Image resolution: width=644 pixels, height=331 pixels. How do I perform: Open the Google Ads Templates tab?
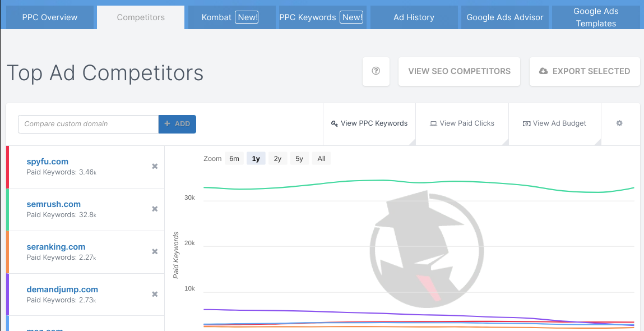(x=596, y=17)
